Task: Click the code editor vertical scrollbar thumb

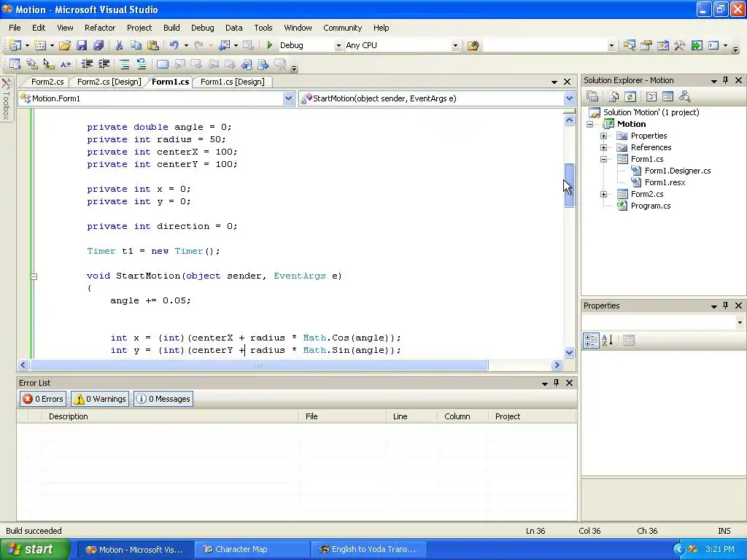Action: point(569,184)
